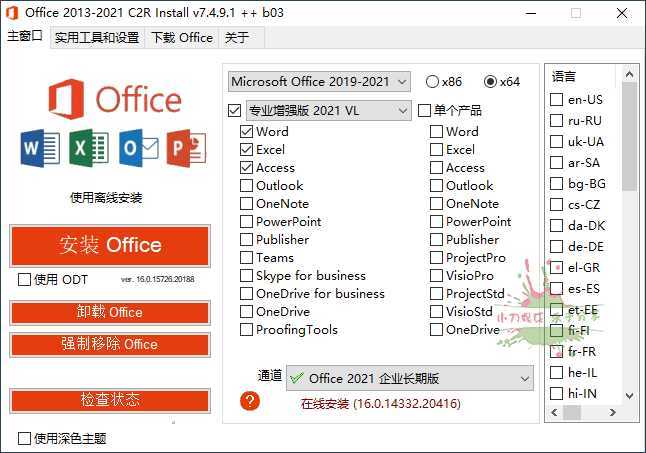Open the 下载 Office tab
The height and width of the screenshot is (453, 646).
(181, 38)
